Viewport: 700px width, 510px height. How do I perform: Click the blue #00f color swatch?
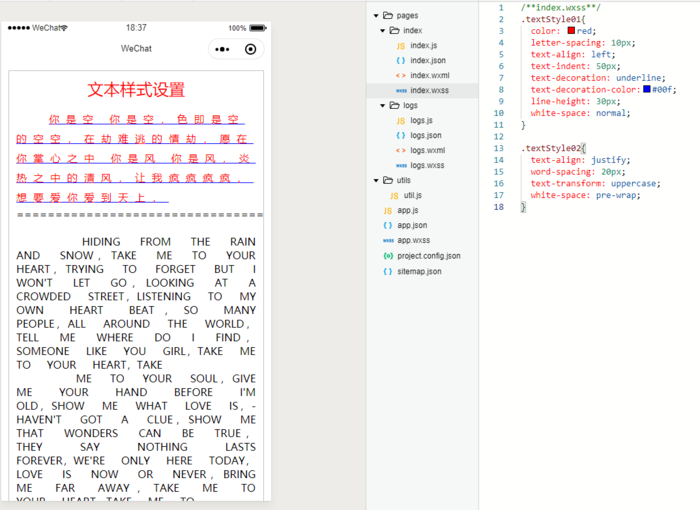pyautogui.click(x=646, y=89)
